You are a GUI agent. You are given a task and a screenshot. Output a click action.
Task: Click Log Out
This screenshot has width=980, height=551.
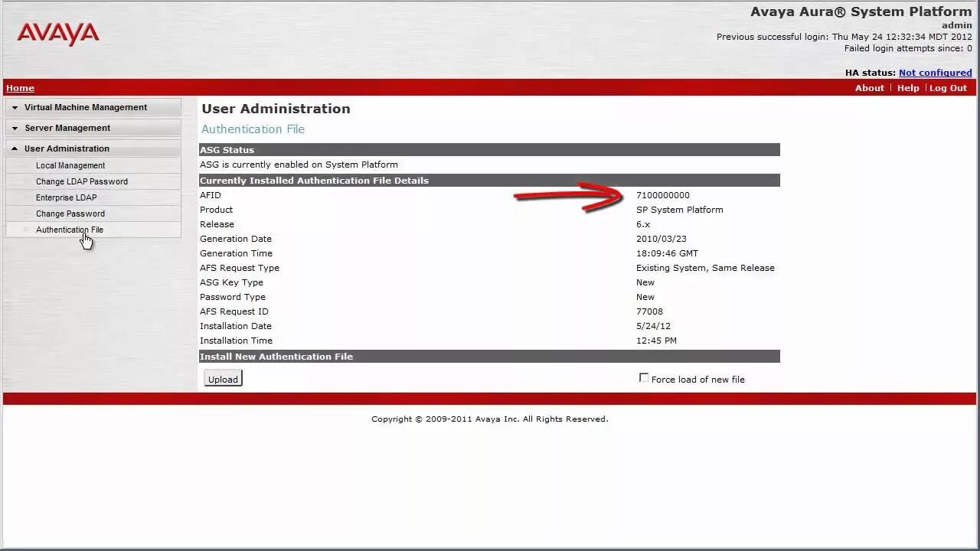(948, 87)
